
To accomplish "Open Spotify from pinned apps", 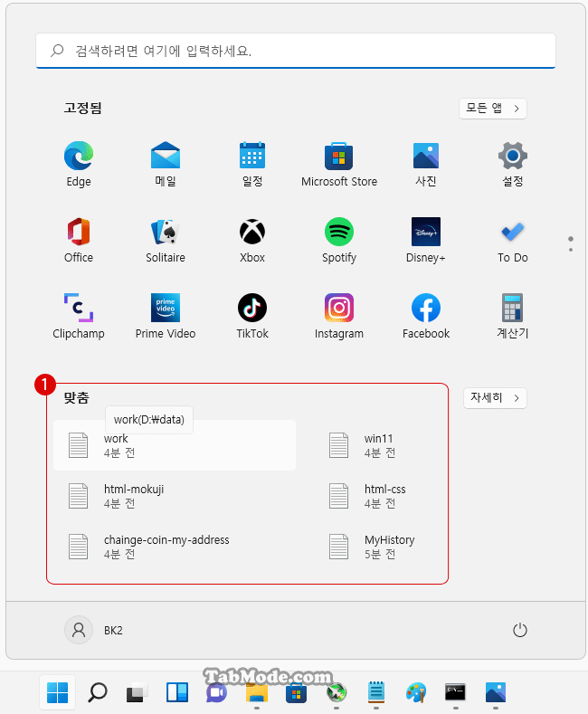I will [339, 240].
